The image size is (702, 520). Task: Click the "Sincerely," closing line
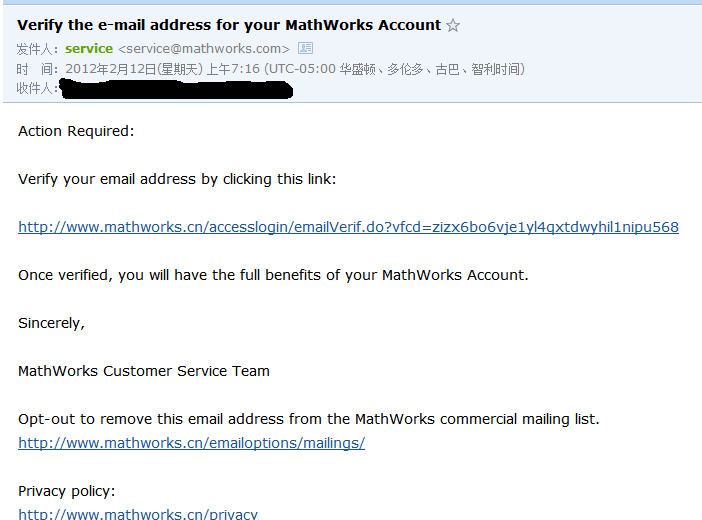point(52,323)
